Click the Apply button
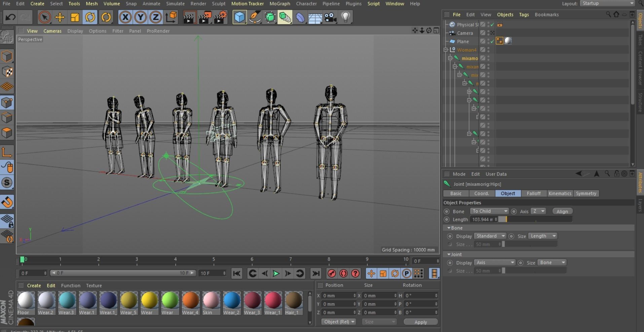644x332 pixels. pos(421,322)
